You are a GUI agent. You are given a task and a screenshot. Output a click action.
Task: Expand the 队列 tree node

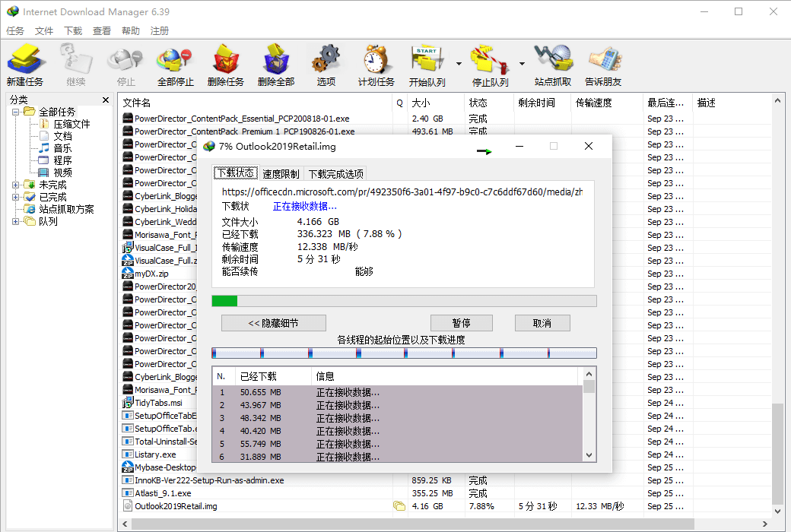(x=16, y=221)
